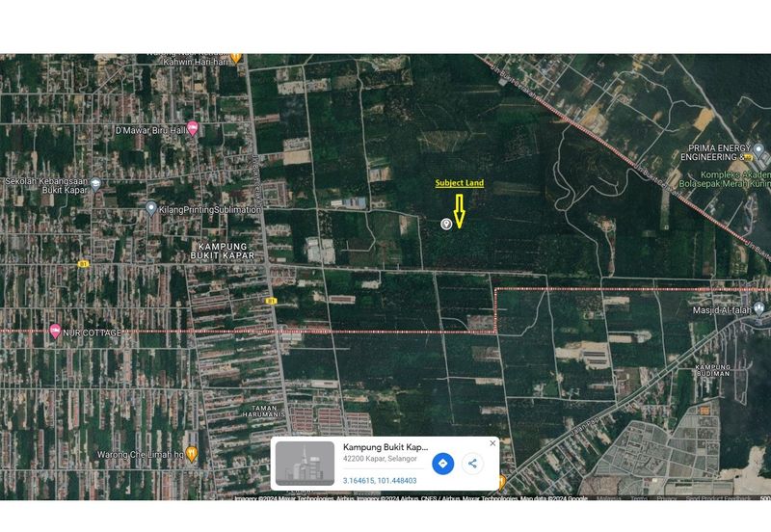Click the B1 road shield near Taman Harumanis
Image resolution: width=771 pixels, height=532 pixels.
coord(271,301)
